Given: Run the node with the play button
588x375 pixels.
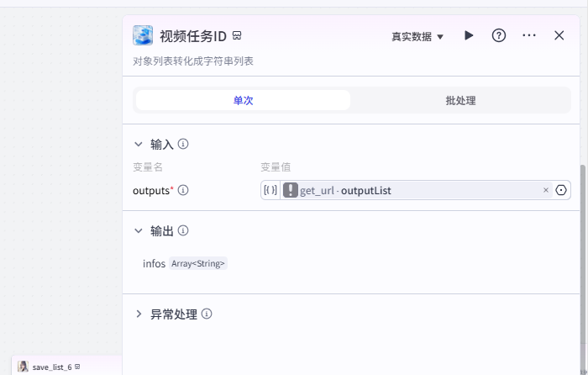Looking at the screenshot, I should [469, 35].
